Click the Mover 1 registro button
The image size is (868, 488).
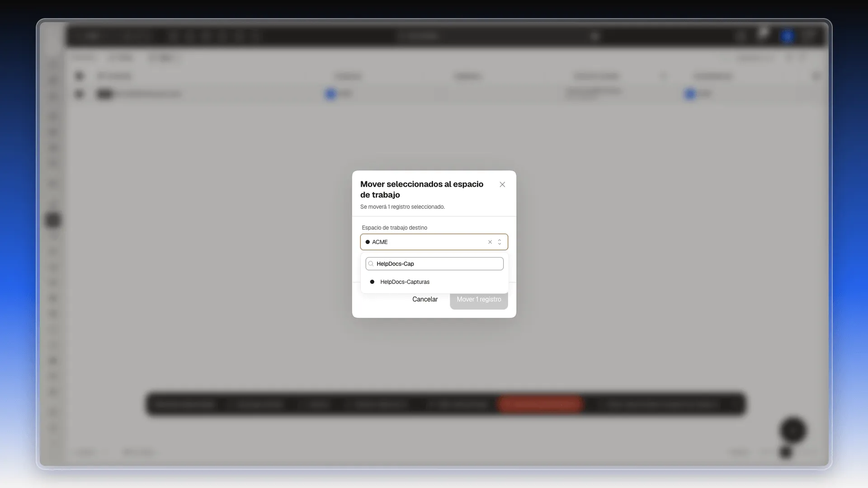pyautogui.click(x=479, y=300)
